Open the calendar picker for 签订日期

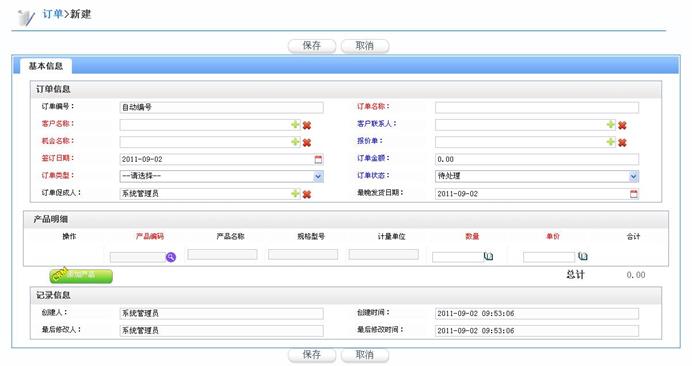click(318, 159)
